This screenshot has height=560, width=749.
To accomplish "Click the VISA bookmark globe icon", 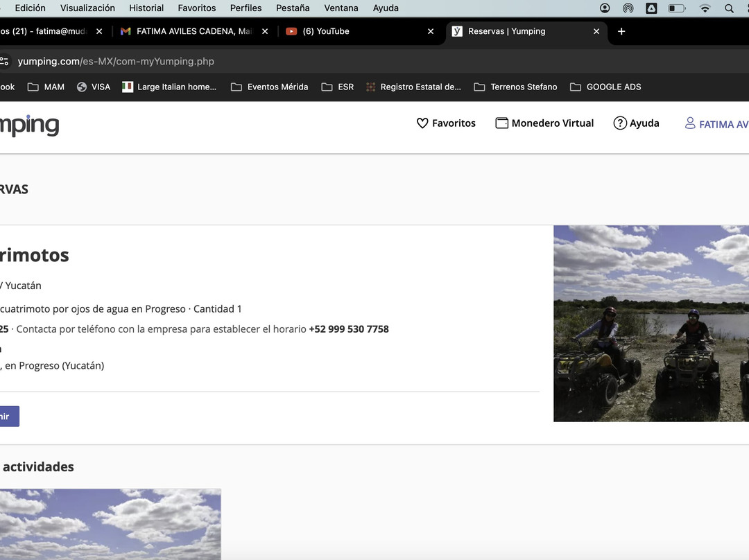I will click(x=82, y=87).
